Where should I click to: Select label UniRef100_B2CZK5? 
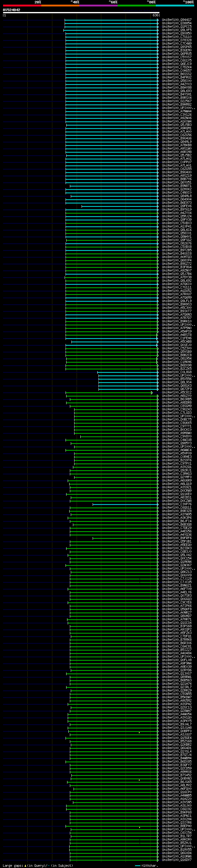point(177,369)
